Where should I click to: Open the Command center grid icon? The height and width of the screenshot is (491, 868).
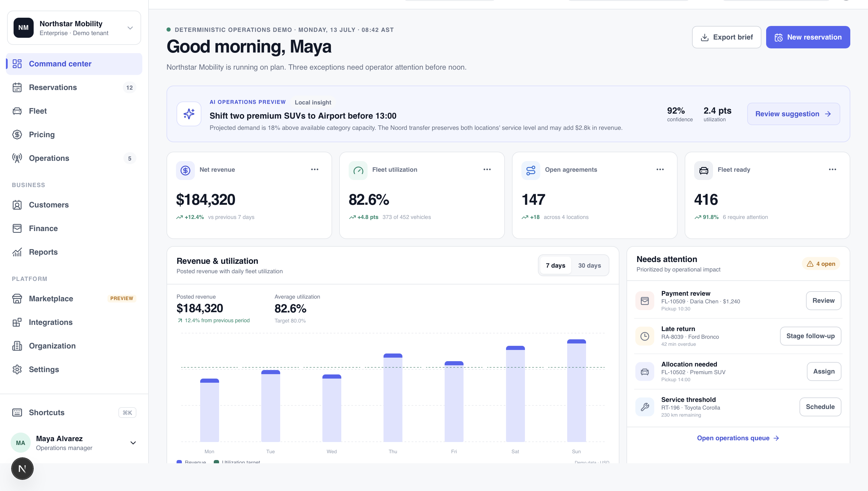pyautogui.click(x=17, y=64)
